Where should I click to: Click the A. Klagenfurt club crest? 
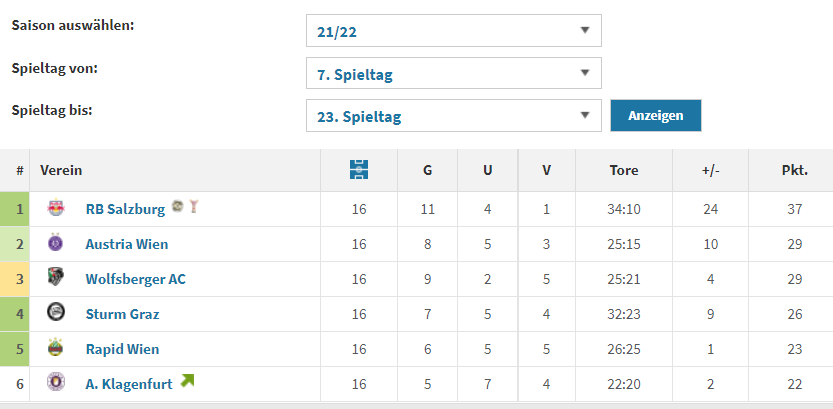(x=56, y=382)
